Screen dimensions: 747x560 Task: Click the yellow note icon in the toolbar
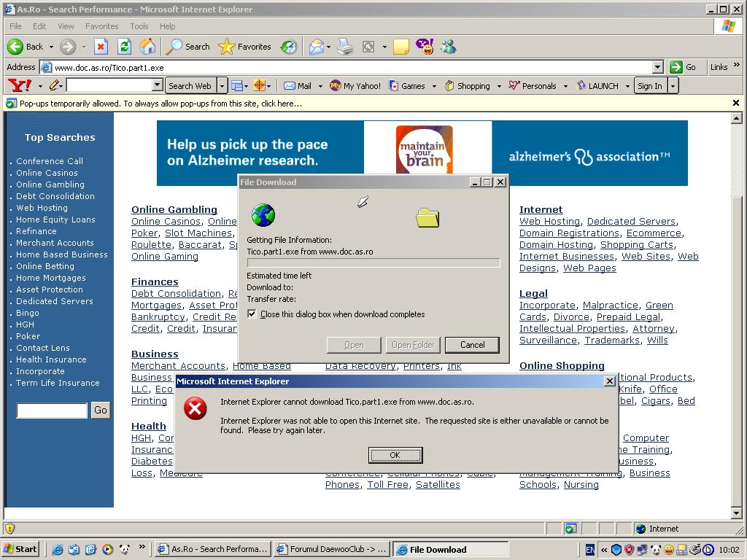(400, 46)
